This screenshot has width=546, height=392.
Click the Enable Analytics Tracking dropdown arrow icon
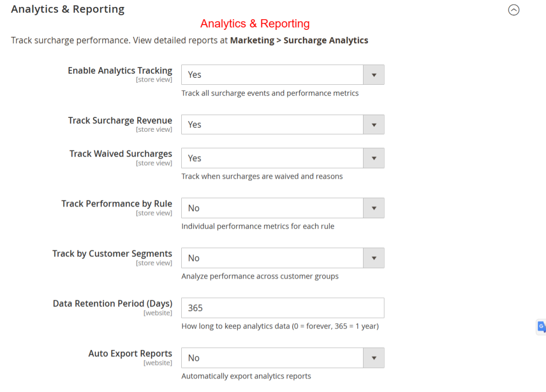(373, 75)
